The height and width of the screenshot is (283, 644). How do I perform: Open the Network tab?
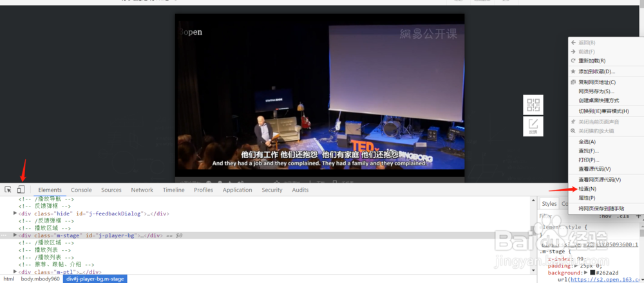[x=142, y=190]
